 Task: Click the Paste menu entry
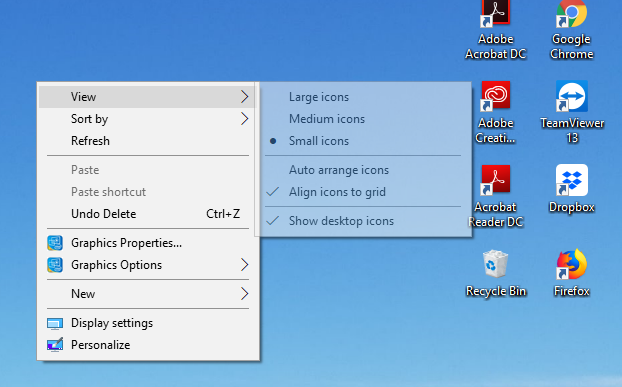coord(148,170)
